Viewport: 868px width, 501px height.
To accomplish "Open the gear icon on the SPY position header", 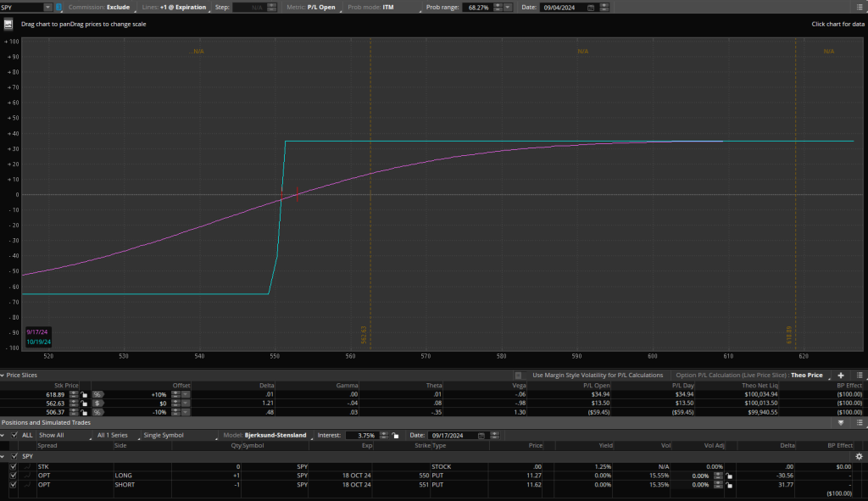I will (x=859, y=456).
